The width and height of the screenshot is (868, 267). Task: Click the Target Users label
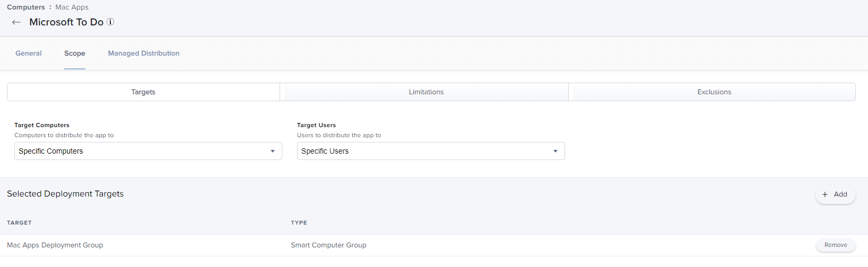pos(316,125)
